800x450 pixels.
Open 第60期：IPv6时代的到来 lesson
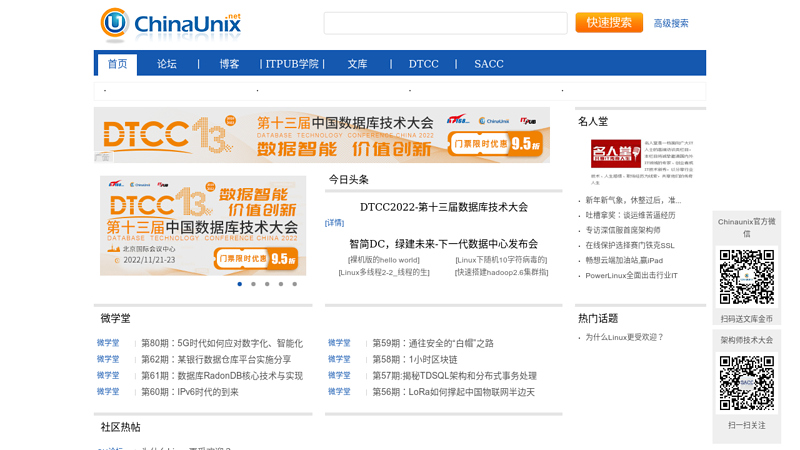[190, 392]
